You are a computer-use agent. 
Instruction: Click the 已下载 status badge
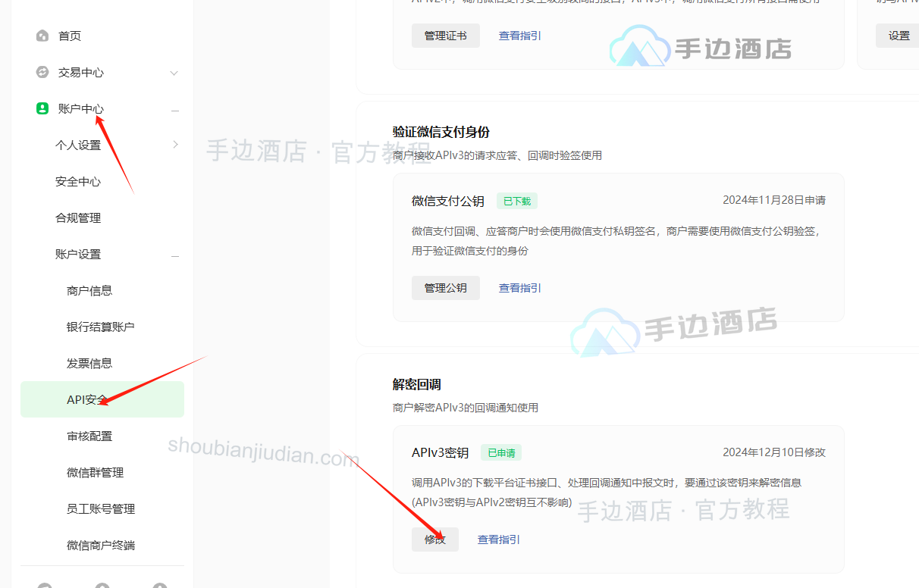click(x=517, y=201)
